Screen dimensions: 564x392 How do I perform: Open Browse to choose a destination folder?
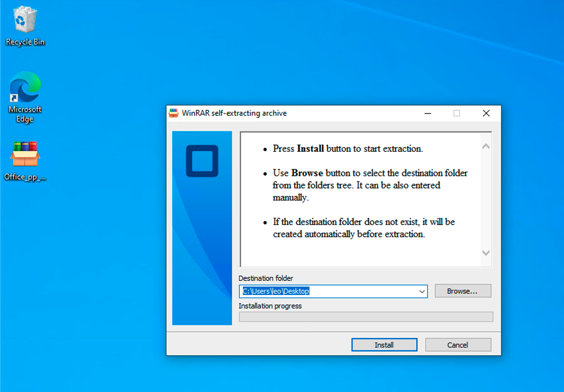(x=463, y=291)
